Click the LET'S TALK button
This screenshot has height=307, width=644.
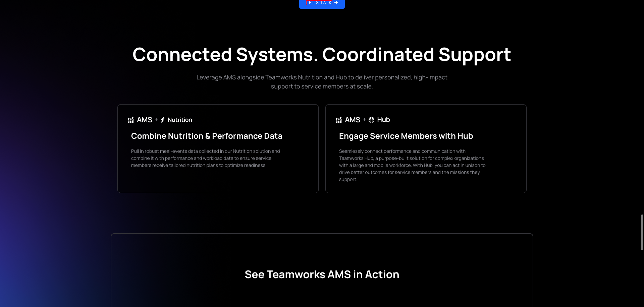(321, 3)
